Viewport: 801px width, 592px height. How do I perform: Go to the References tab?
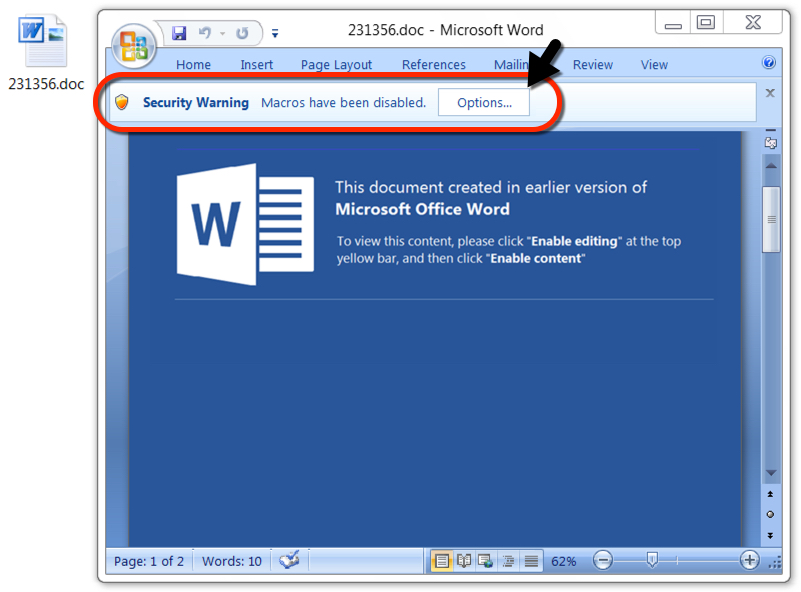point(434,65)
